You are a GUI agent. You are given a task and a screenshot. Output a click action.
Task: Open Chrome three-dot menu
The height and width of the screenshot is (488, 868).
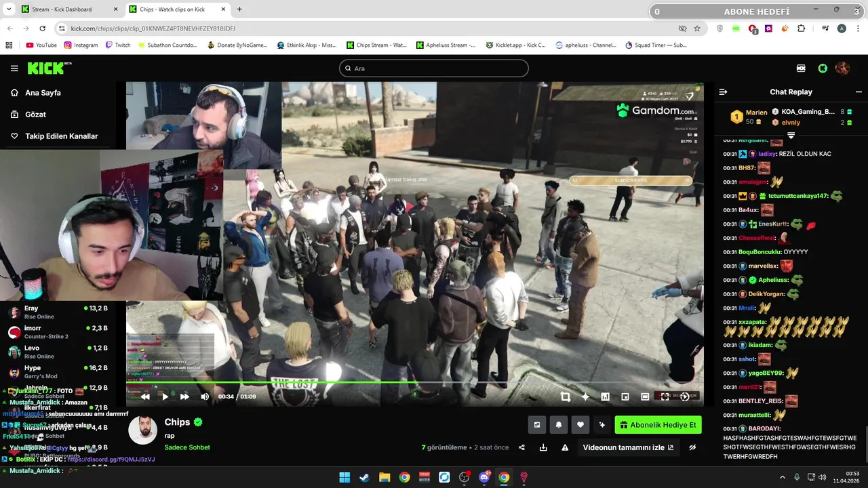(x=857, y=28)
